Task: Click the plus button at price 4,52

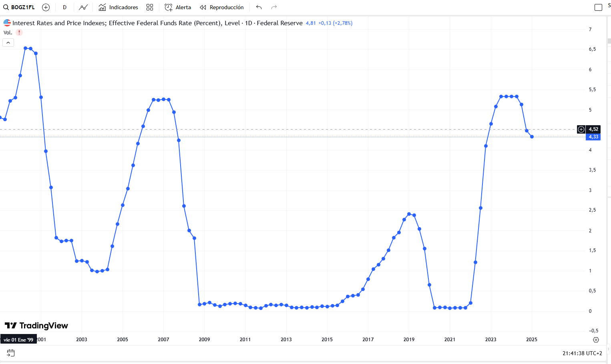Action: (581, 129)
